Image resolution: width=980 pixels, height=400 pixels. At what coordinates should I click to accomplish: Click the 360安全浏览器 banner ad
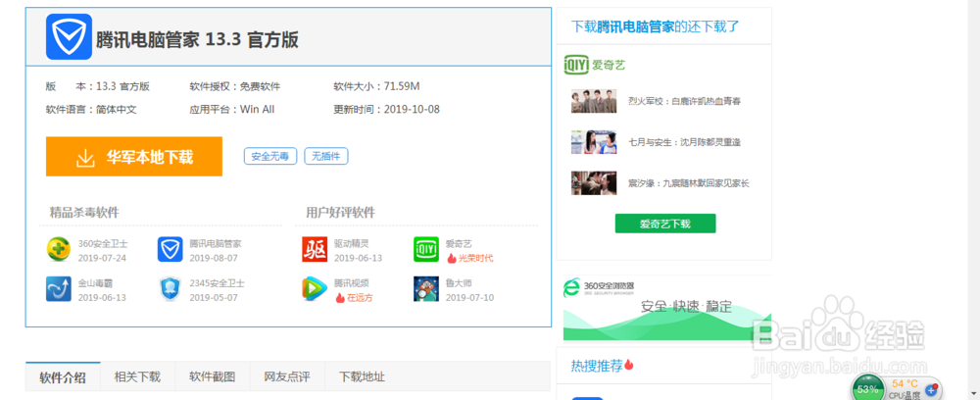point(666,309)
